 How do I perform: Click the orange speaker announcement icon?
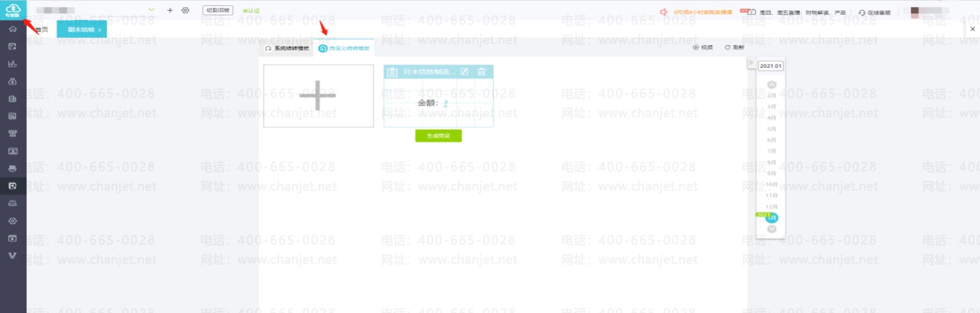point(664,12)
